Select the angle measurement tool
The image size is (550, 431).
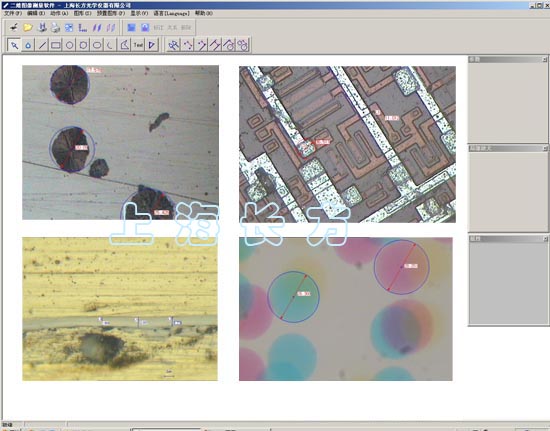125,45
